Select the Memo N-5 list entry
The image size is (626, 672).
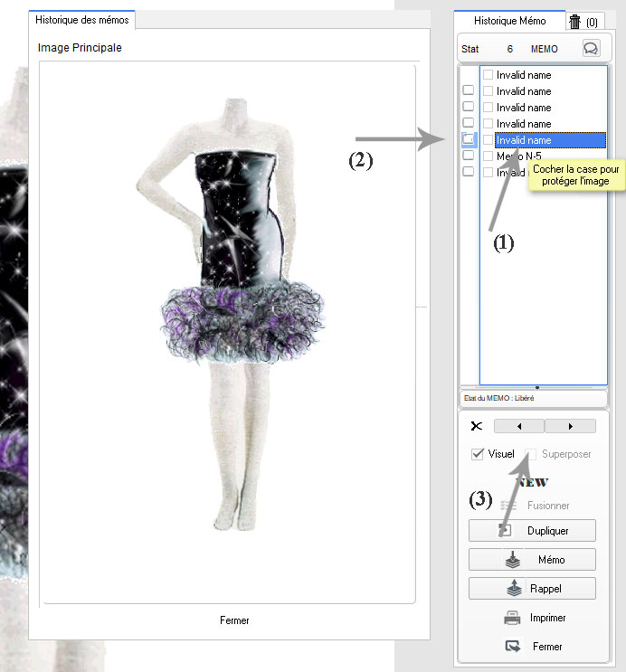point(519,156)
